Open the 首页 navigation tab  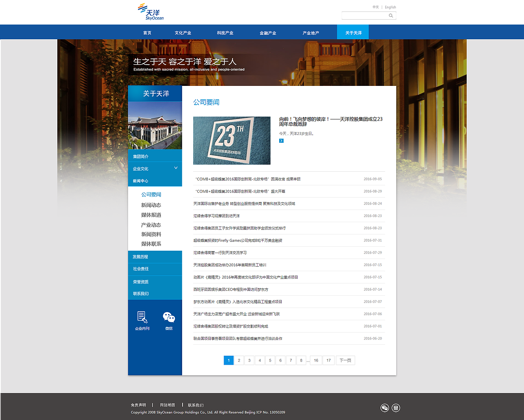[x=147, y=33]
